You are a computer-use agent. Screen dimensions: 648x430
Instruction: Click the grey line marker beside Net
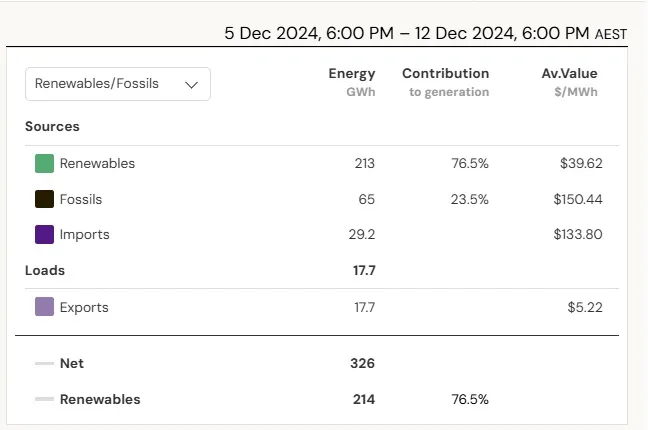pos(44,363)
